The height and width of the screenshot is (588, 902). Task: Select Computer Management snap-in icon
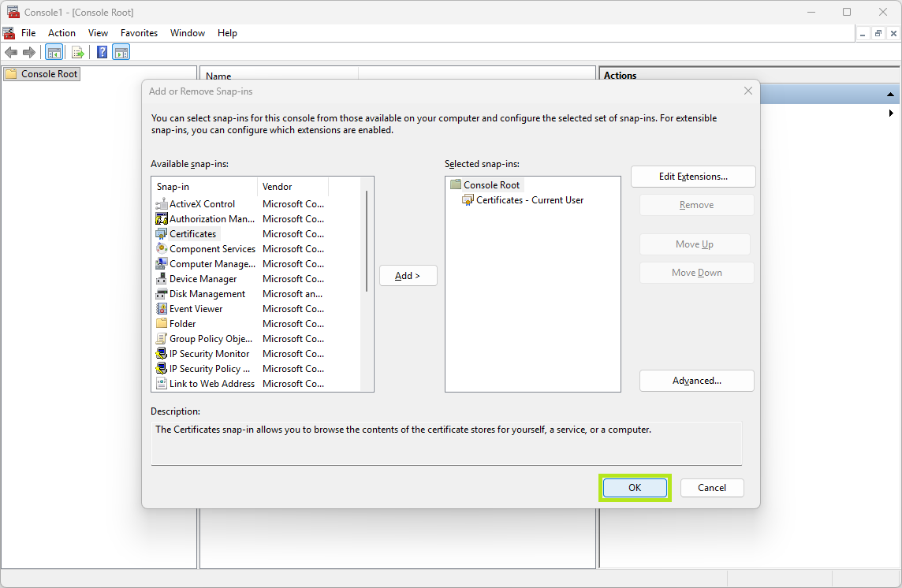162,263
